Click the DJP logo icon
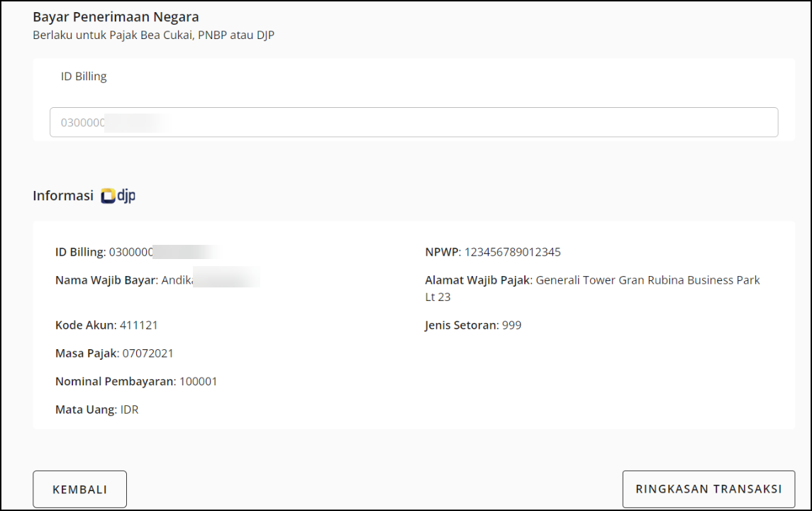 coord(118,196)
